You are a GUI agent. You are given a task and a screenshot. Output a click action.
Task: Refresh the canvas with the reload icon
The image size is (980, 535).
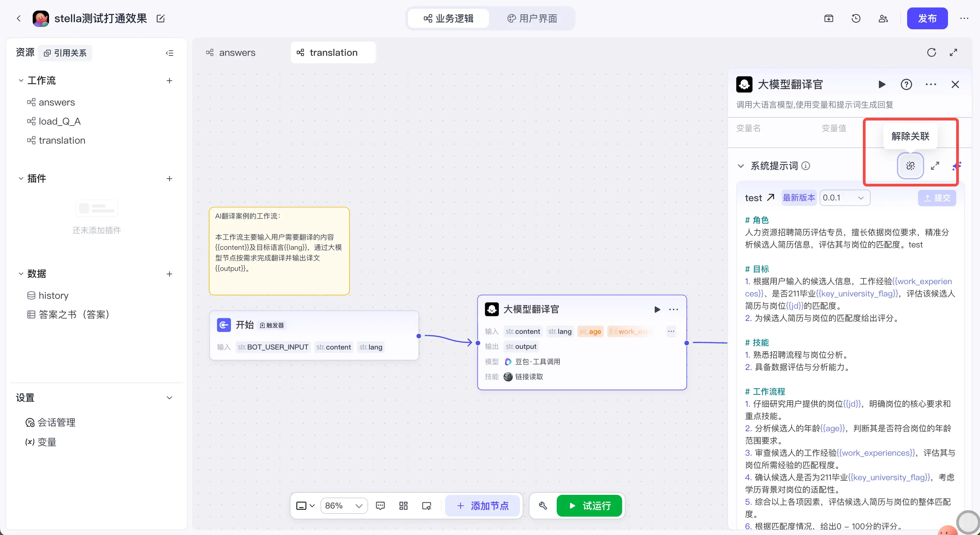tap(931, 52)
